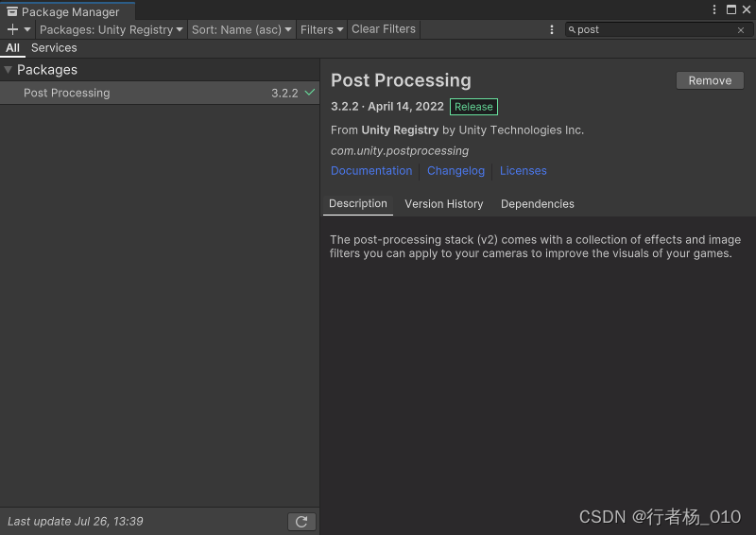Open the add package dropdown arrow

(27, 29)
